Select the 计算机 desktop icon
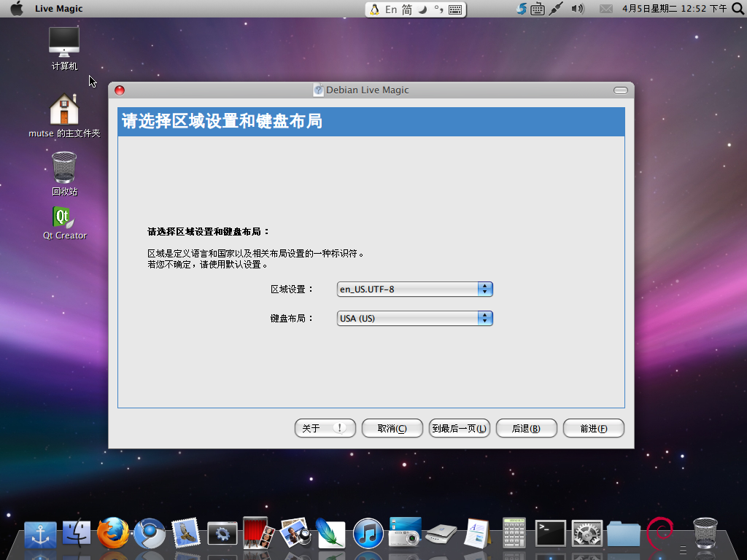The image size is (747, 560). click(x=64, y=49)
